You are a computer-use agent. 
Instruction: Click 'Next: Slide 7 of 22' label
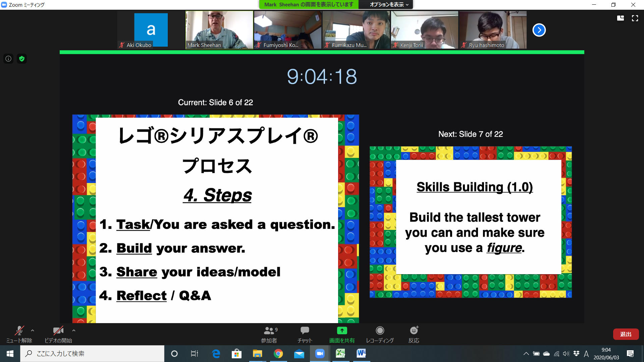tap(471, 134)
